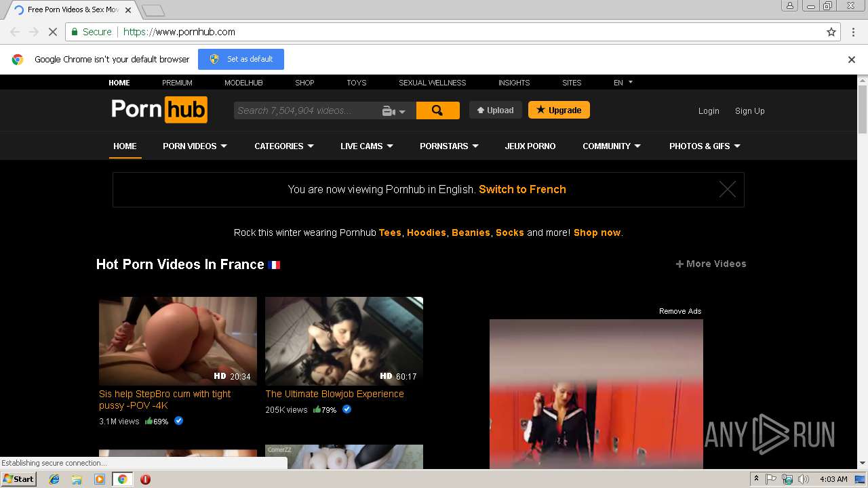Bookmark this page with the star icon
The width and height of the screenshot is (868, 488).
pyautogui.click(x=831, y=32)
